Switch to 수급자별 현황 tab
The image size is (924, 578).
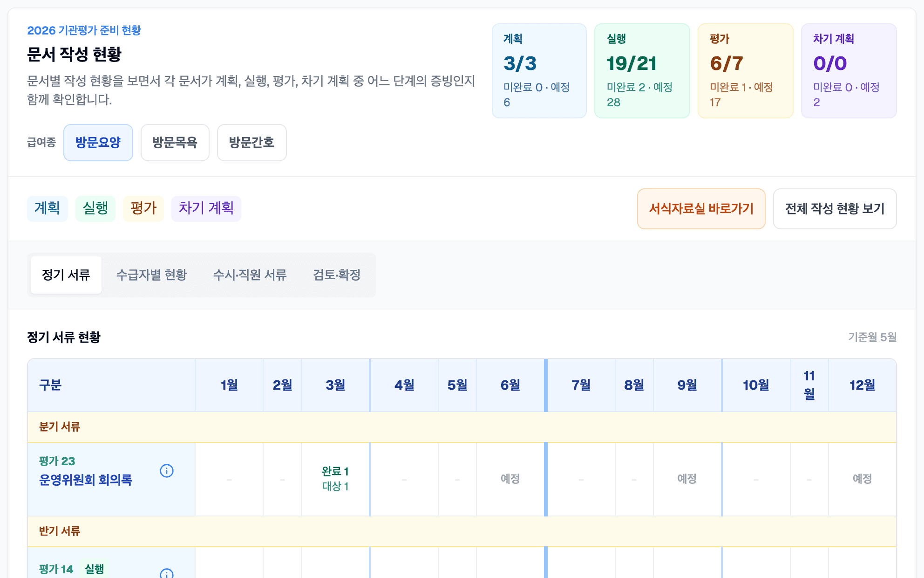pos(152,275)
